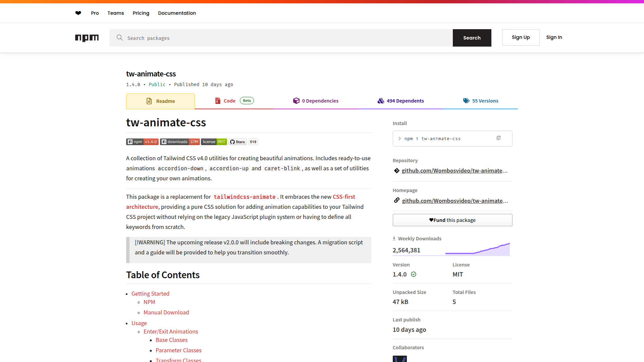
Task: Click the npm v1.4.0 version badge
Action: pos(142,142)
